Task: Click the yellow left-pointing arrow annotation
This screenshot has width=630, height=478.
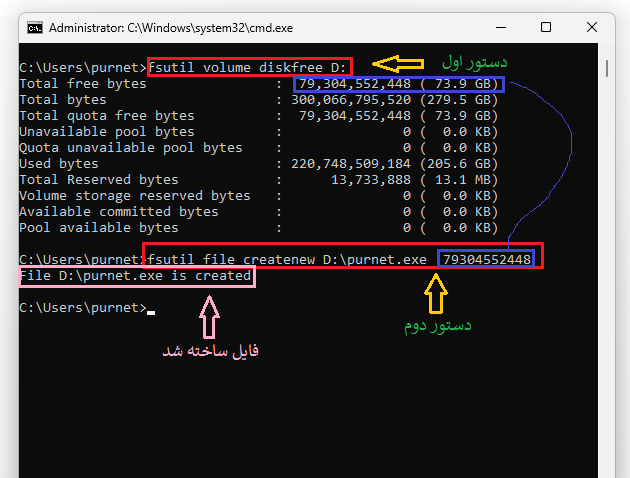Action: coord(377,66)
